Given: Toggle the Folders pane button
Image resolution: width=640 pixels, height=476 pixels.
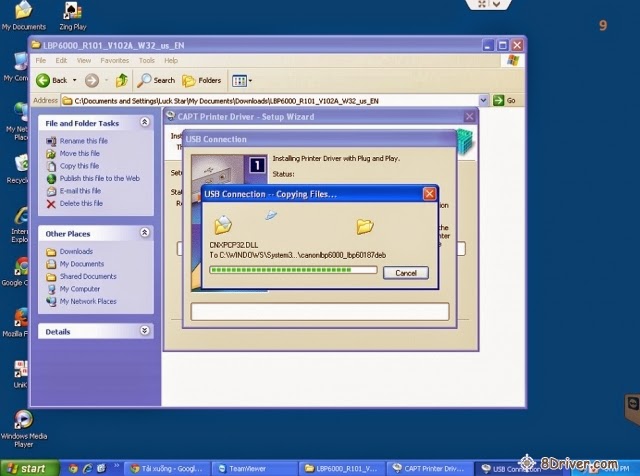Looking at the screenshot, I should pyautogui.click(x=202, y=80).
